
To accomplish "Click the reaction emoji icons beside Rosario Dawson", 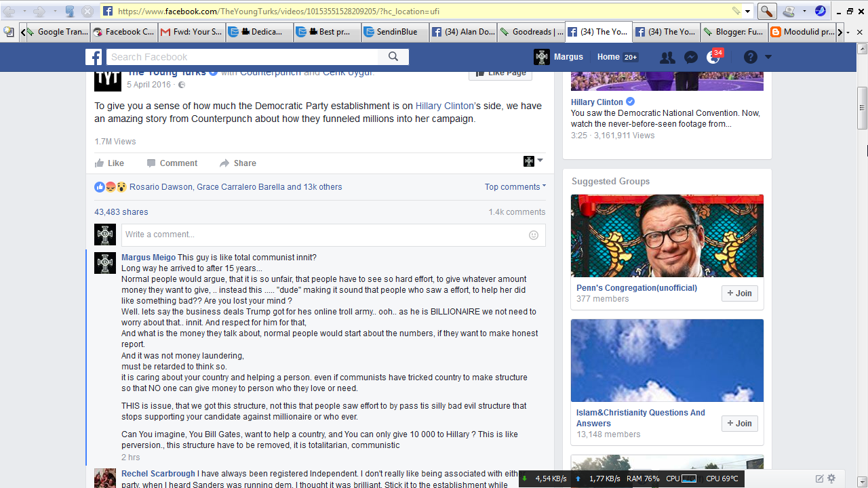I will click(111, 187).
